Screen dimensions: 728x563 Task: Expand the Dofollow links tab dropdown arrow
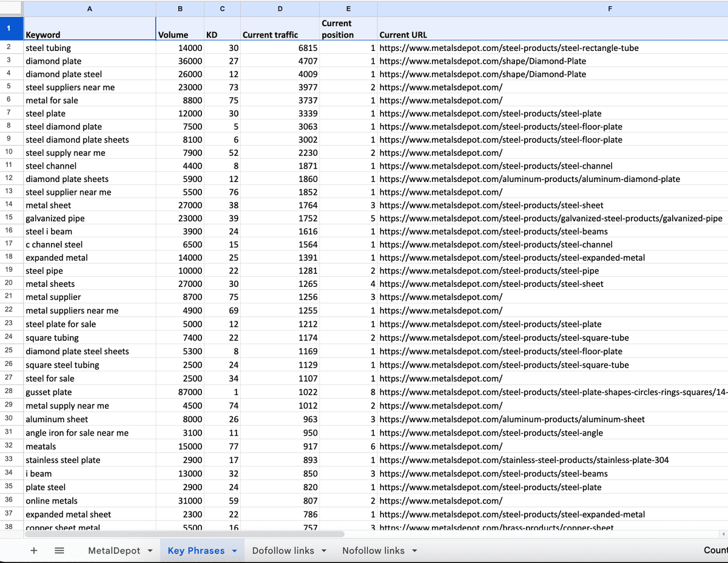tap(324, 551)
